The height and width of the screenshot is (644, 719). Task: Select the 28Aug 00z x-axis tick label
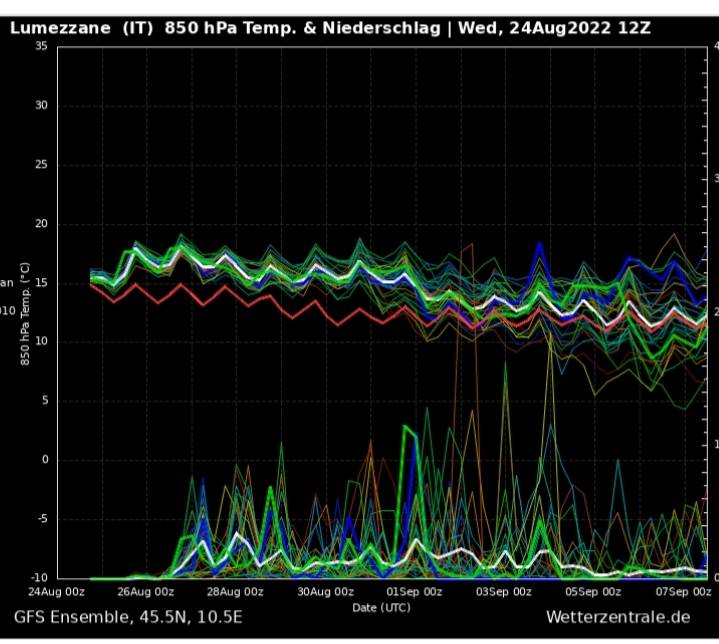pyautogui.click(x=236, y=592)
